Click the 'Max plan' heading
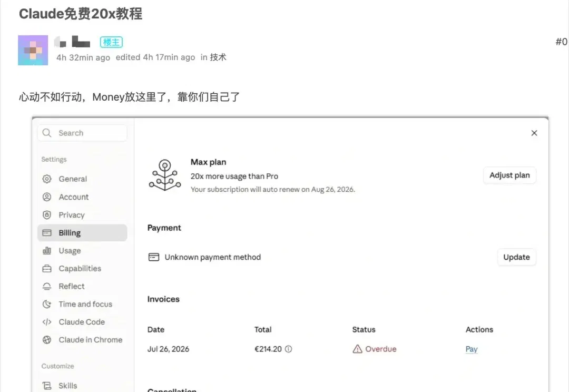 (x=208, y=162)
